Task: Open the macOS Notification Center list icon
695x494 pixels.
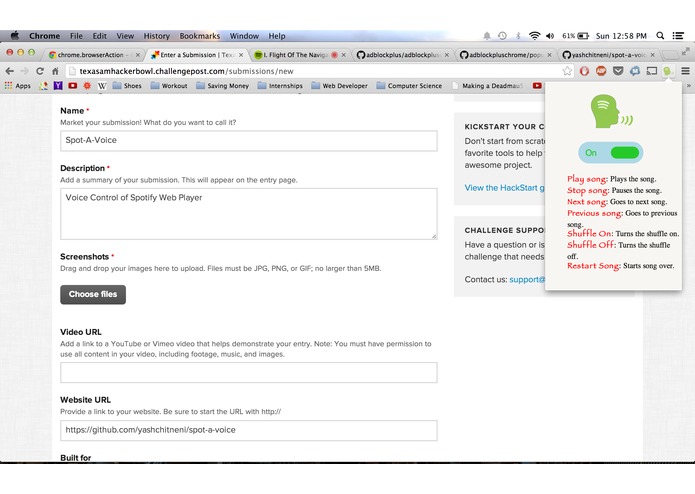Action: (678, 36)
